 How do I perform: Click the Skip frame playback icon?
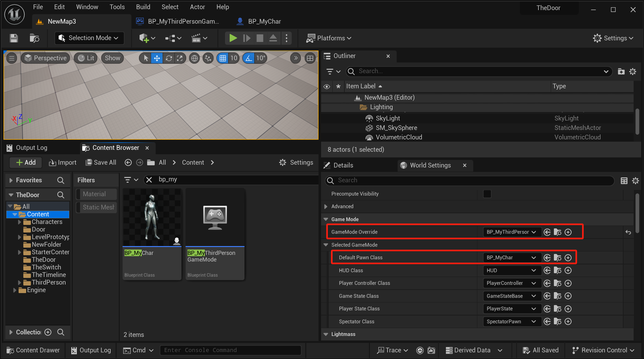pyautogui.click(x=247, y=38)
